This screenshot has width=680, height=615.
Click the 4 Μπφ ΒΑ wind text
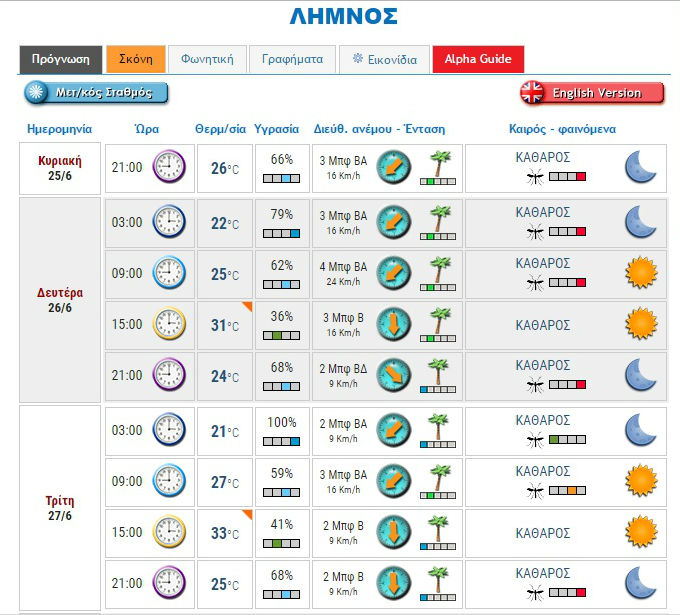point(343,267)
